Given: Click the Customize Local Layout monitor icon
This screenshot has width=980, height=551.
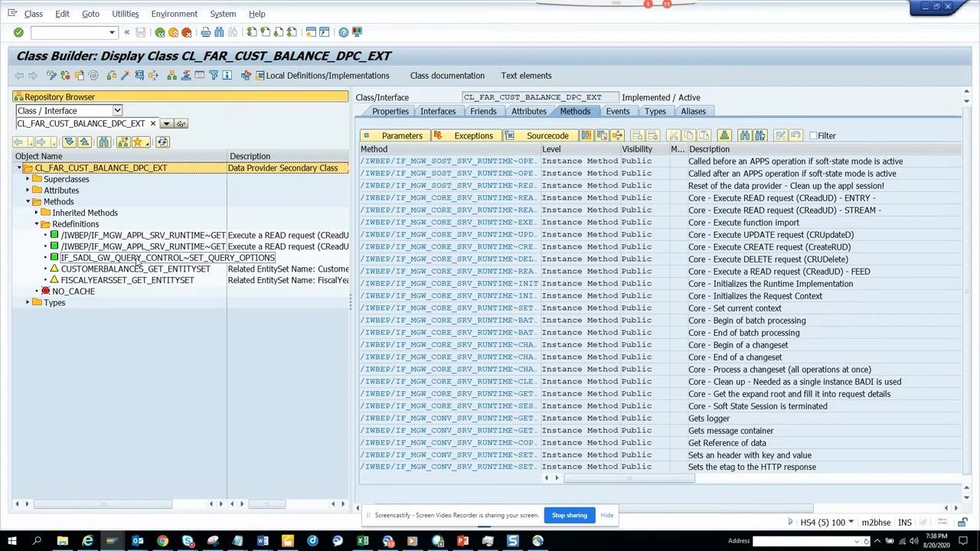Looking at the screenshot, I should tap(358, 32).
